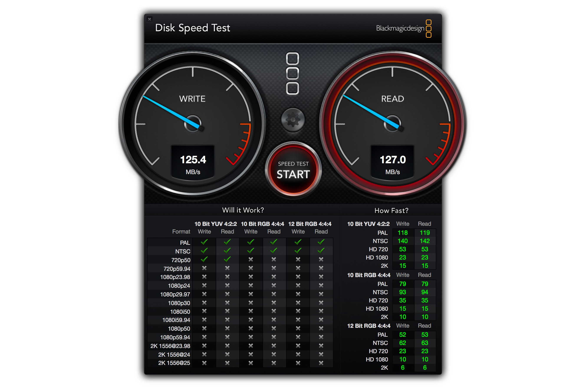The width and height of the screenshot is (586, 392).
Task: Close the Disk Speed Test window
Action: point(149,19)
